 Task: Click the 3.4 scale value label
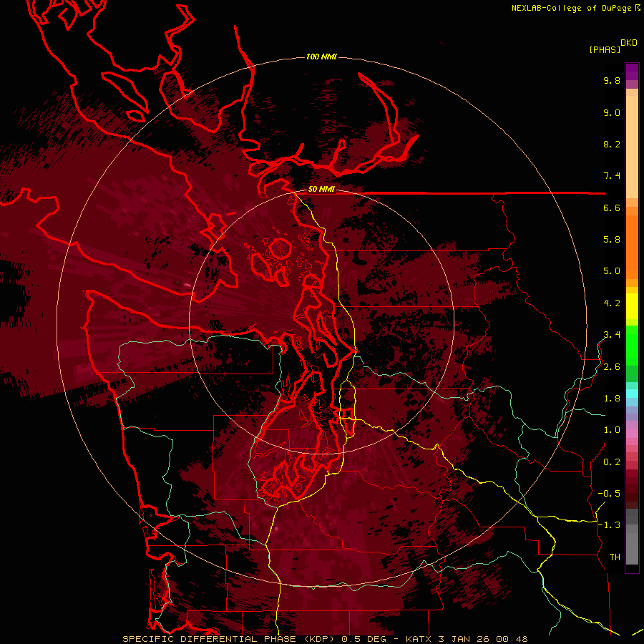pos(612,334)
